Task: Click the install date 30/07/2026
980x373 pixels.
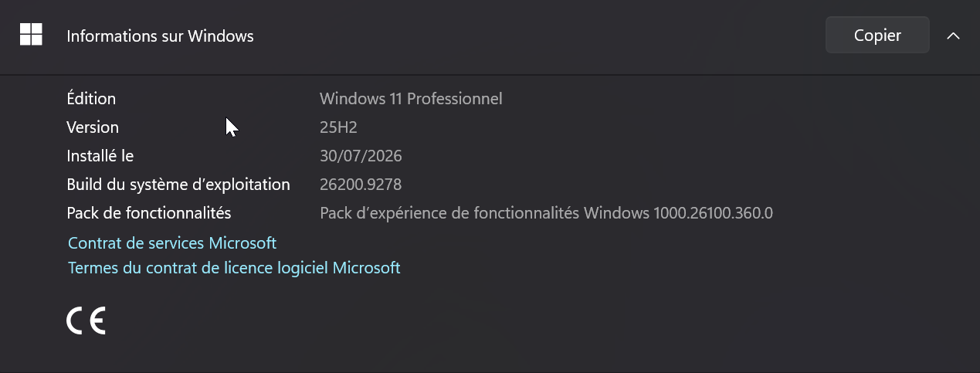Action: (x=361, y=156)
